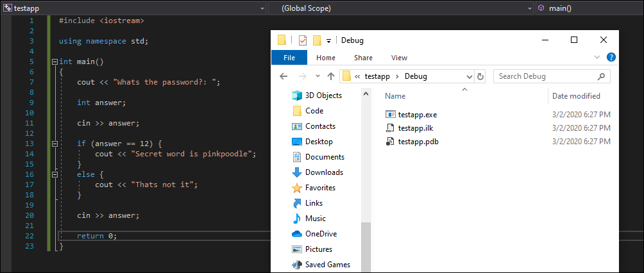
Task: Click the Search Debug input box
Action: 552,76
